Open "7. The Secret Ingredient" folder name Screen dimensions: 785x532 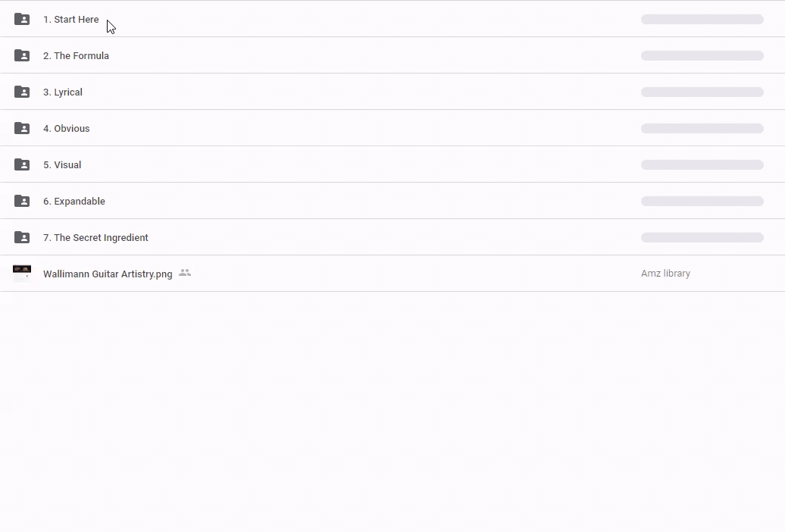tap(95, 238)
